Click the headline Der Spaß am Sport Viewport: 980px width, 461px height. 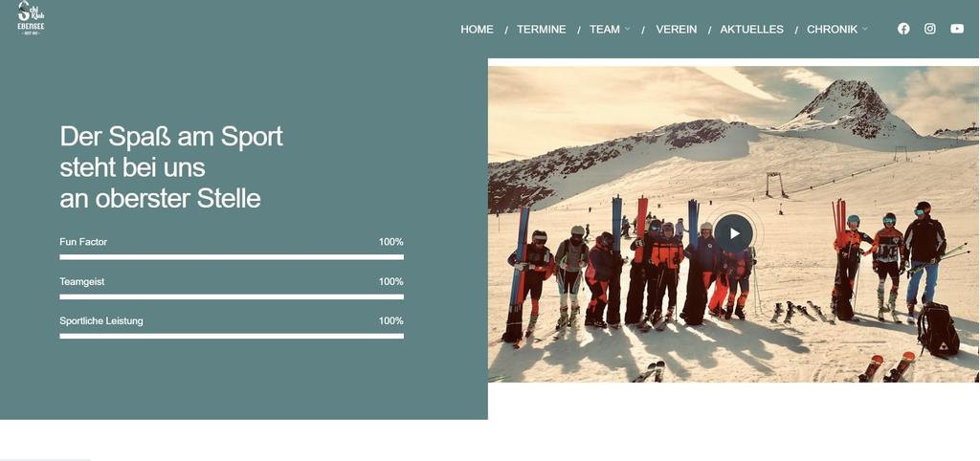coord(171,136)
